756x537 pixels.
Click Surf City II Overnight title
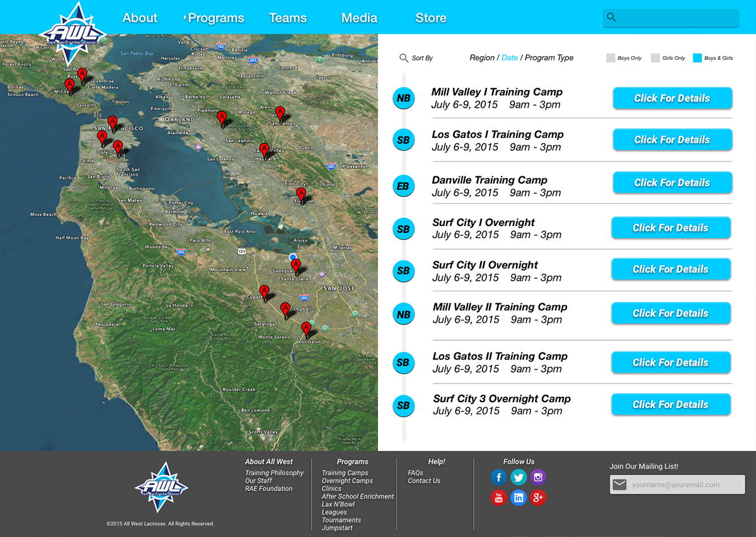tap(485, 265)
